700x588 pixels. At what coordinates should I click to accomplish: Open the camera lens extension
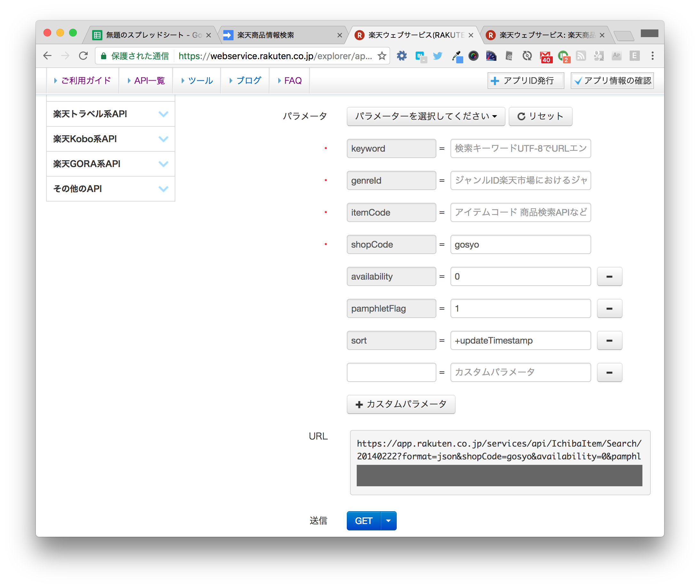click(473, 56)
